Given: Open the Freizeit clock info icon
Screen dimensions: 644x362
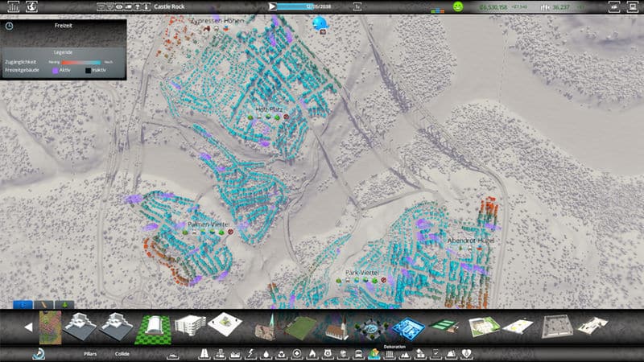Looking at the screenshot, I should click(9, 25).
